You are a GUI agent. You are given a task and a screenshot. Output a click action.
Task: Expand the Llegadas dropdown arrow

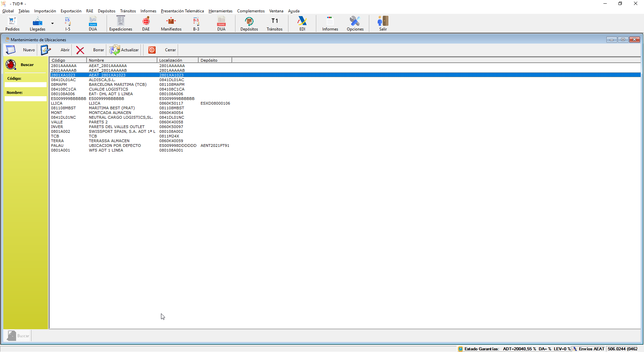[52, 23]
